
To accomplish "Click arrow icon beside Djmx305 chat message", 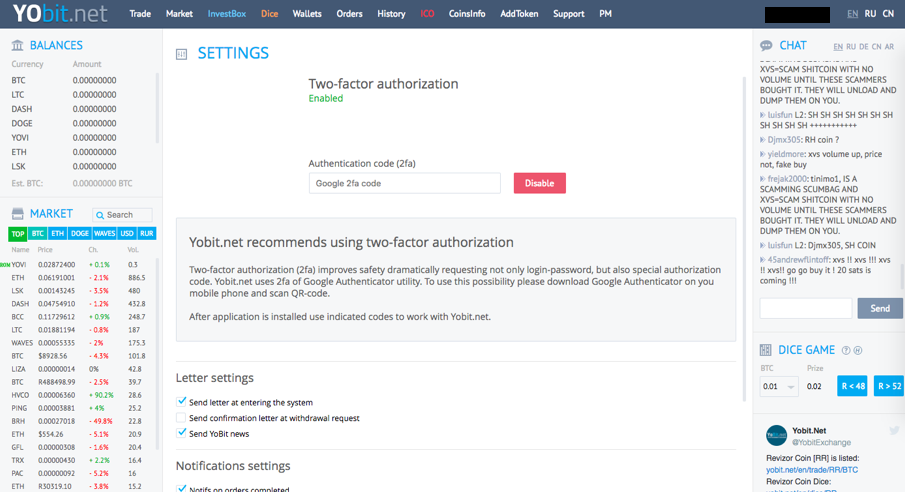I will point(762,140).
